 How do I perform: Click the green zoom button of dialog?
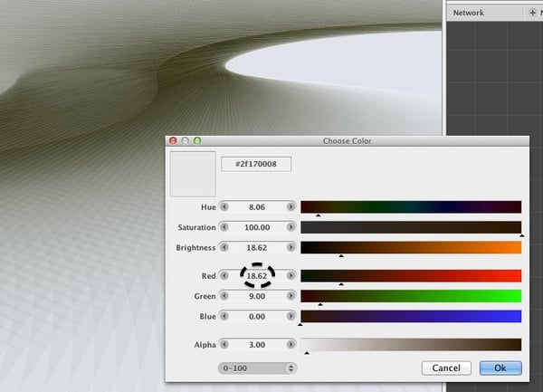[197, 140]
